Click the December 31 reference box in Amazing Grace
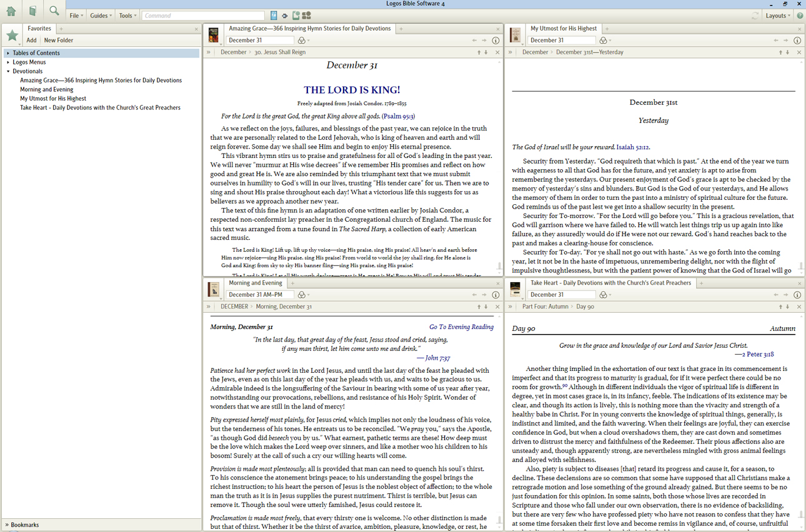Screen dimensions: 806x532 [259, 41]
